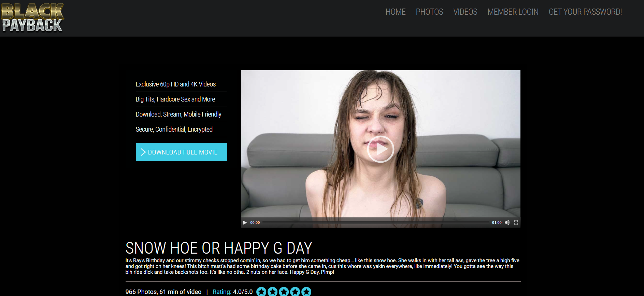Click the DOWNLOAD FULL MOVIE button
644x296 pixels.
182,152
